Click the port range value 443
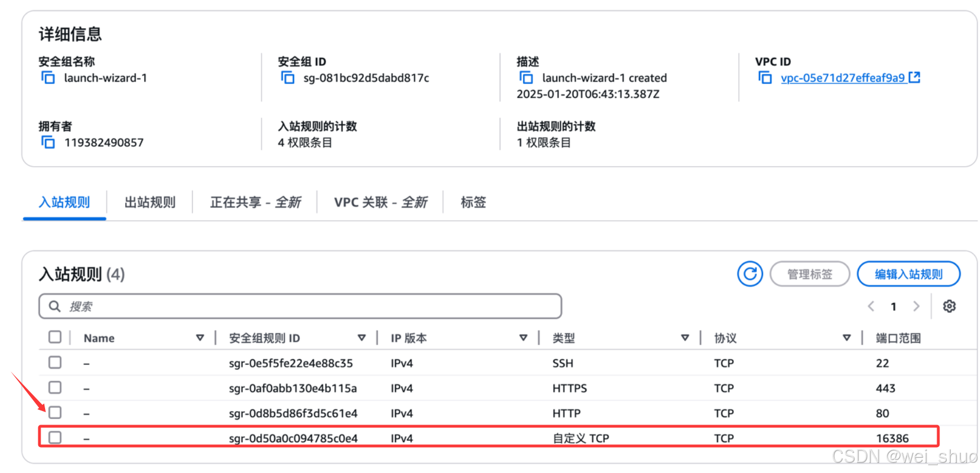 pos(886,389)
